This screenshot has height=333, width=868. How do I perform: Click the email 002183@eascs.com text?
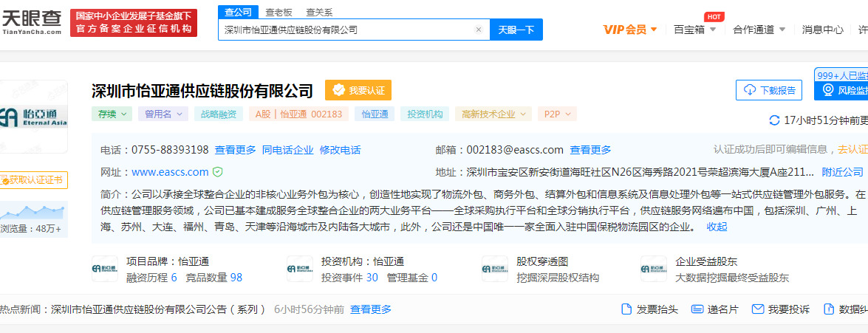click(x=515, y=150)
